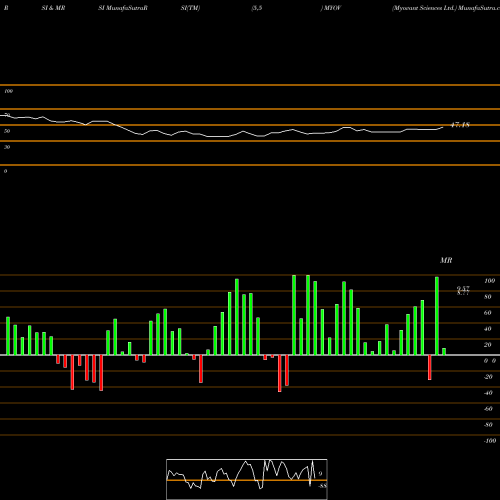The width and height of the screenshot is (500, 500).
Task: Click the "SI(TM)" header text
Action: pyautogui.click(x=190, y=8)
